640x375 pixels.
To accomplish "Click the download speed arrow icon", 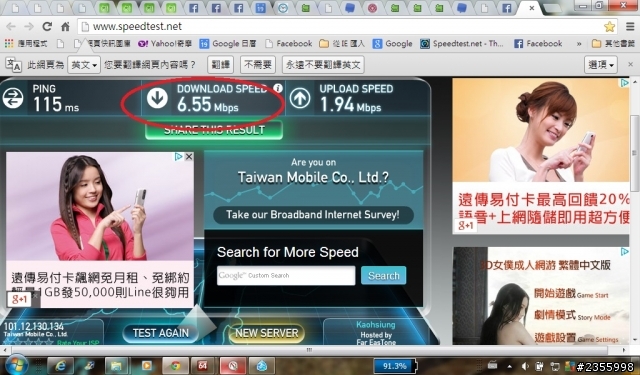I will tap(157, 98).
